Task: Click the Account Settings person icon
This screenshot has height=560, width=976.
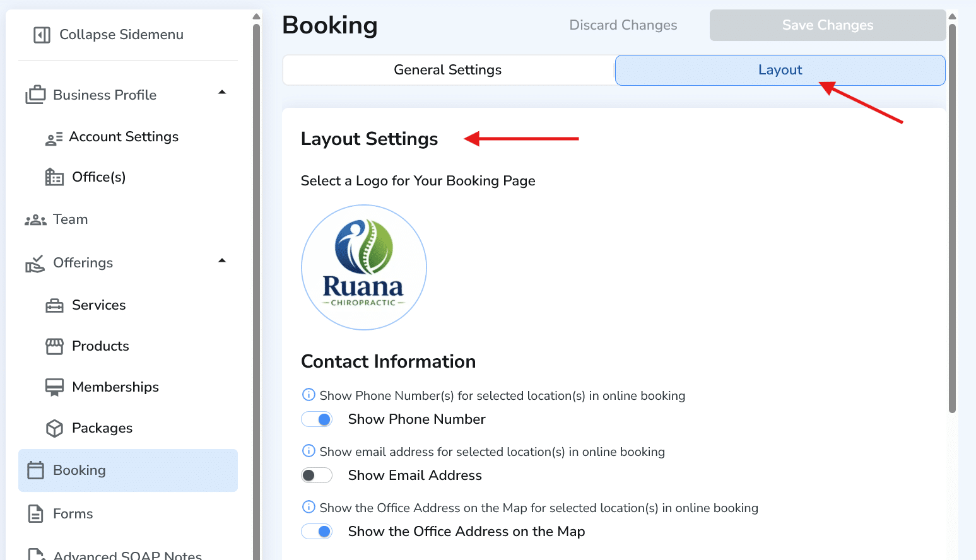Action: click(x=54, y=138)
